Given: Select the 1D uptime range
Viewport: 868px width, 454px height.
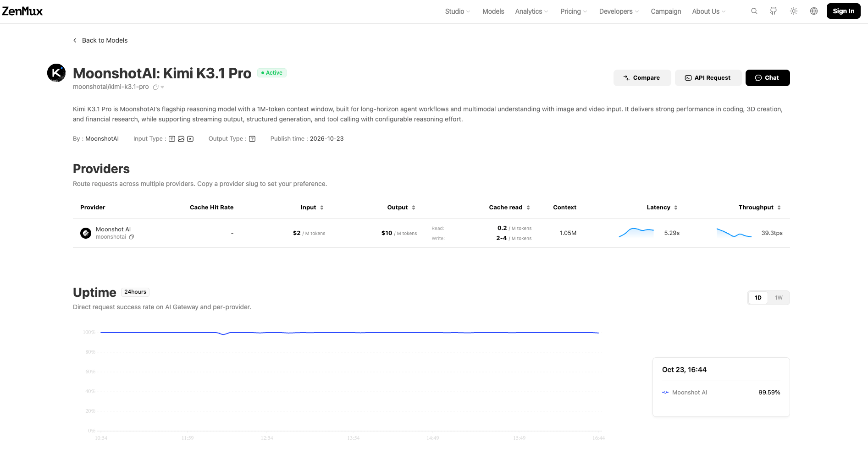Looking at the screenshot, I should (x=758, y=298).
